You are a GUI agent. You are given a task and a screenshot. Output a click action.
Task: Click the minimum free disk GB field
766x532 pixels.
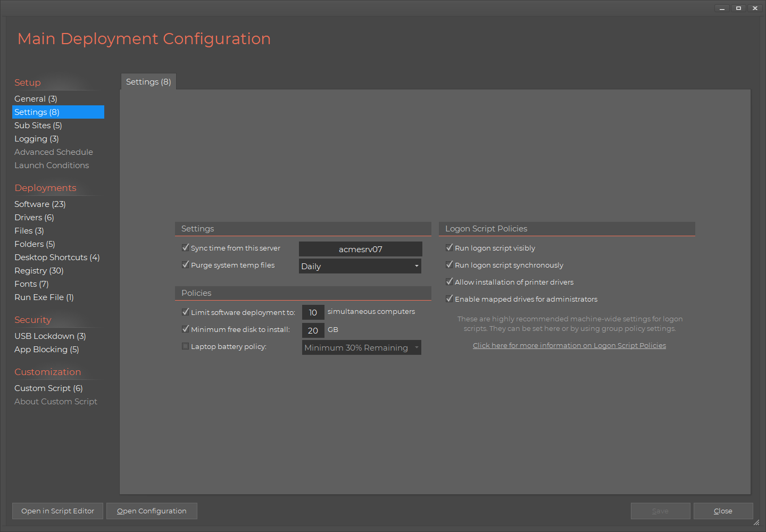[313, 330]
